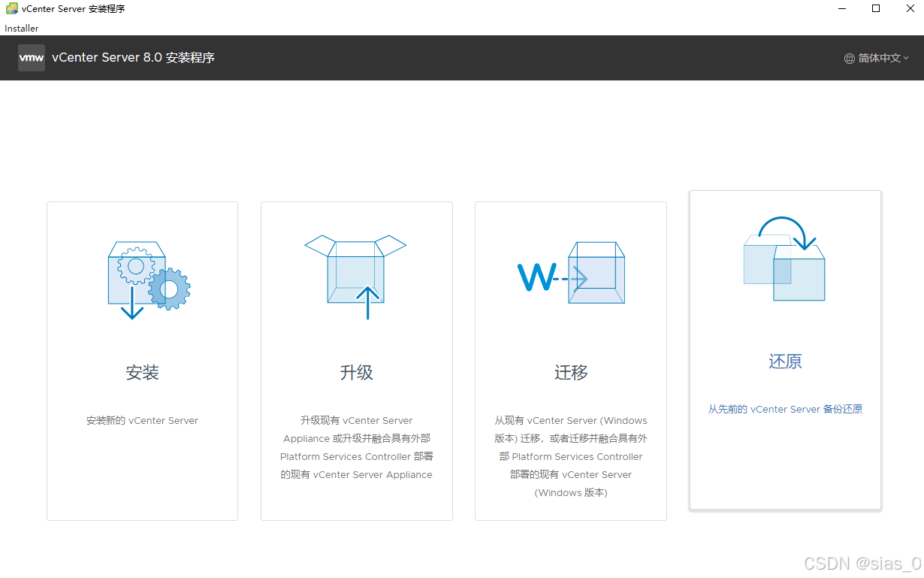The width and height of the screenshot is (924, 578).
Task: Click 'vCenter Server 8.0 安装程序' header title
Action: (x=133, y=58)
